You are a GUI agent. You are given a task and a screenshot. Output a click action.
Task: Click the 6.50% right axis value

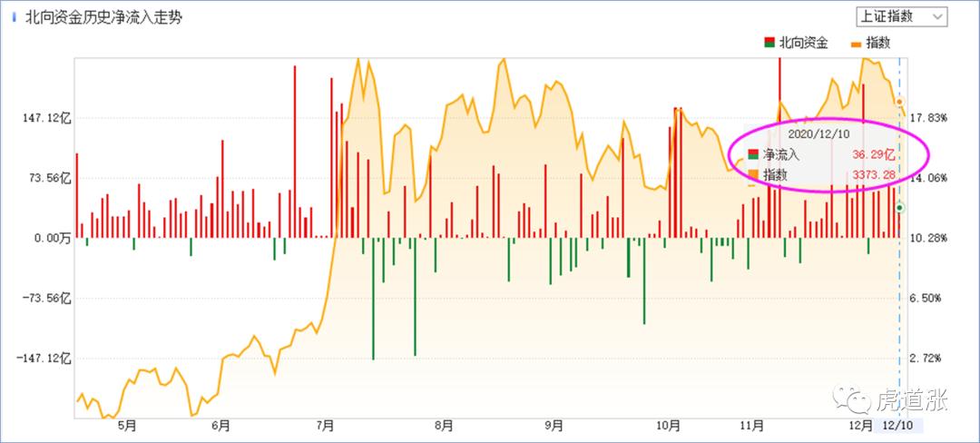pyautogui.click(x=926, y=298)
